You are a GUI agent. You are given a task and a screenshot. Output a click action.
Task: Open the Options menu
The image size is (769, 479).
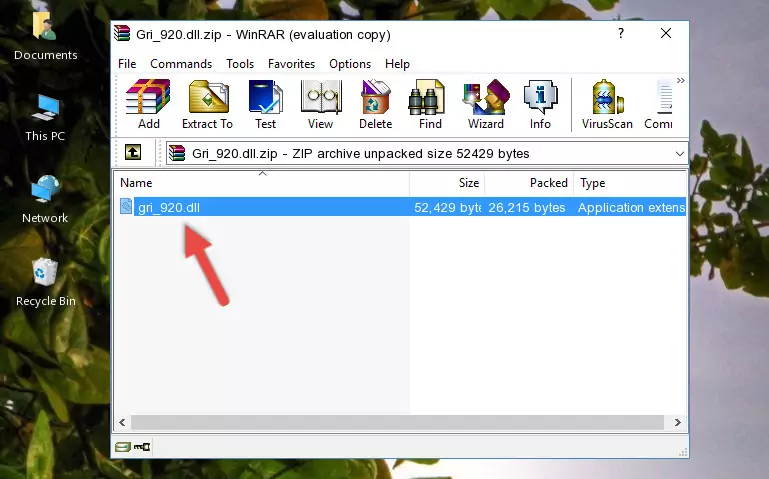pyautogui.click(x=350, y=64)
